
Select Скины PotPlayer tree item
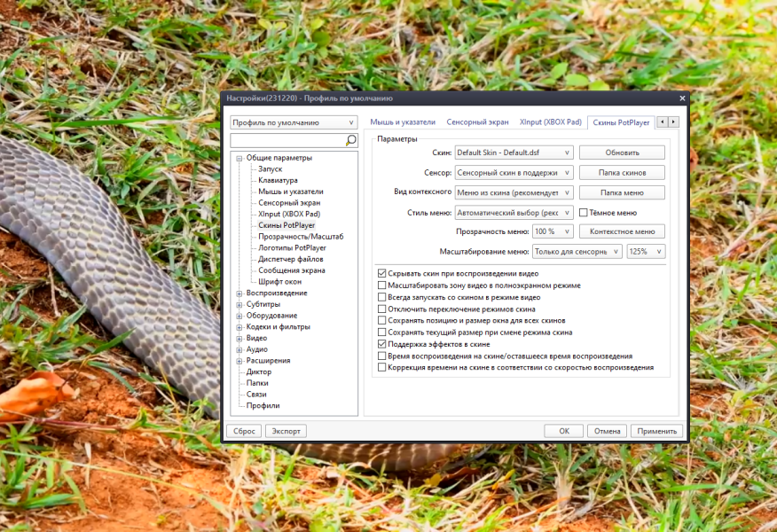click(286, 225)
